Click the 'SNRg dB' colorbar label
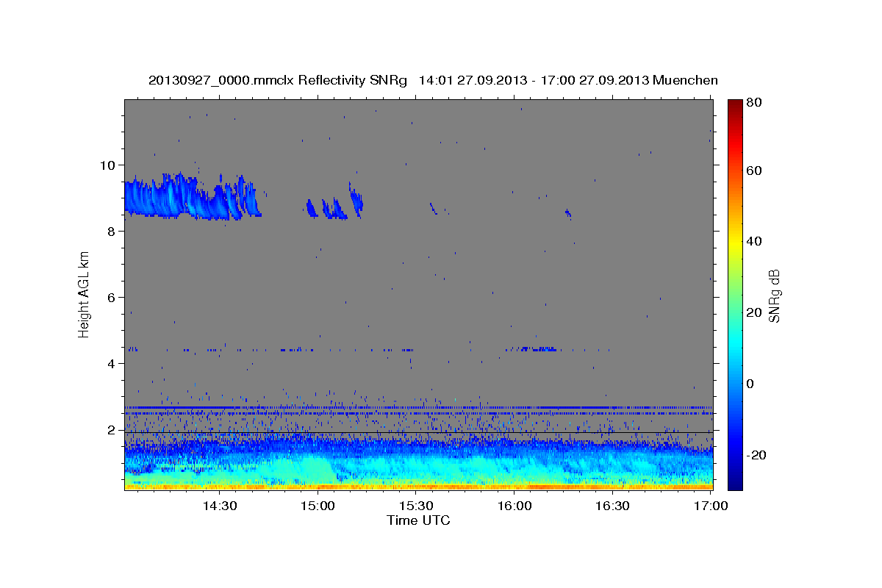 [x=774, y=295]
